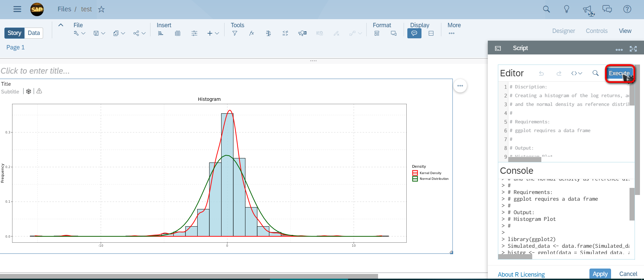
Task: Undo the last edit in the script editor
Action: pyautogui.click(x=541, y=73)
